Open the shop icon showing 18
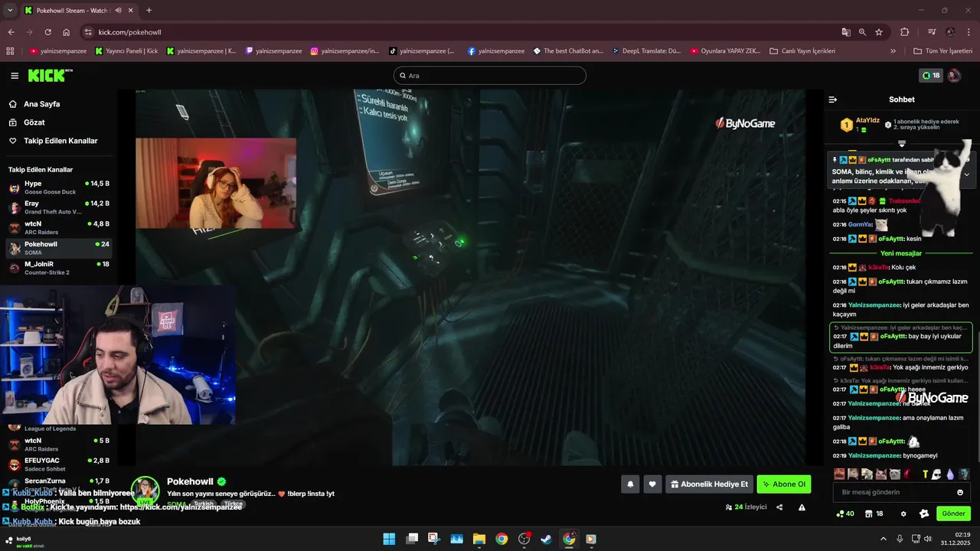Image resolution: width=980 pixels, height=551 pixels. pyautogui.click(x=874, y=514)
